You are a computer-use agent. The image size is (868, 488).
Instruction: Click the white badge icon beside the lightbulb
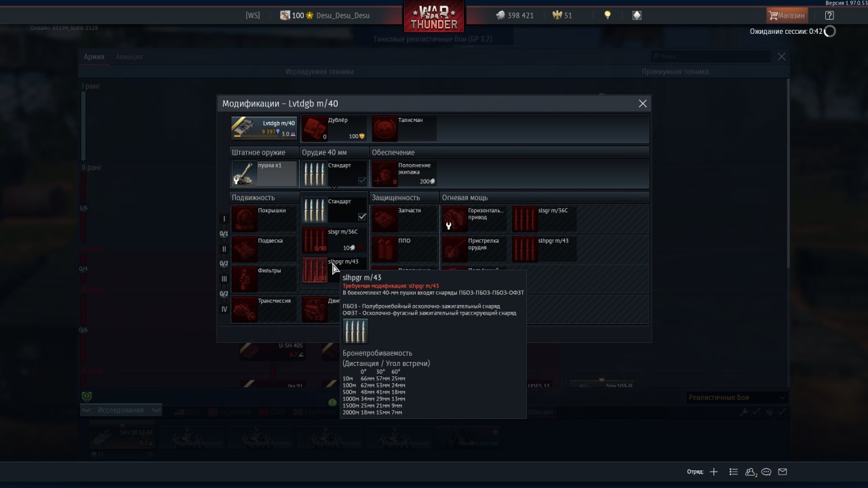637,16
